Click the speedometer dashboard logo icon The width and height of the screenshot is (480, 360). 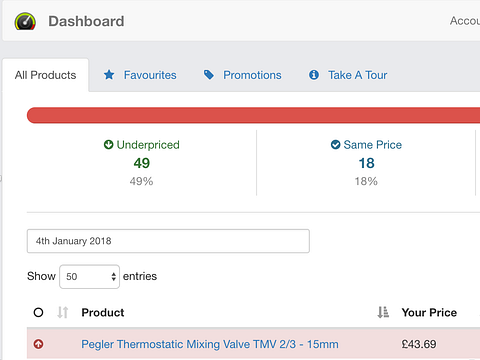click(x=25, y=21)
